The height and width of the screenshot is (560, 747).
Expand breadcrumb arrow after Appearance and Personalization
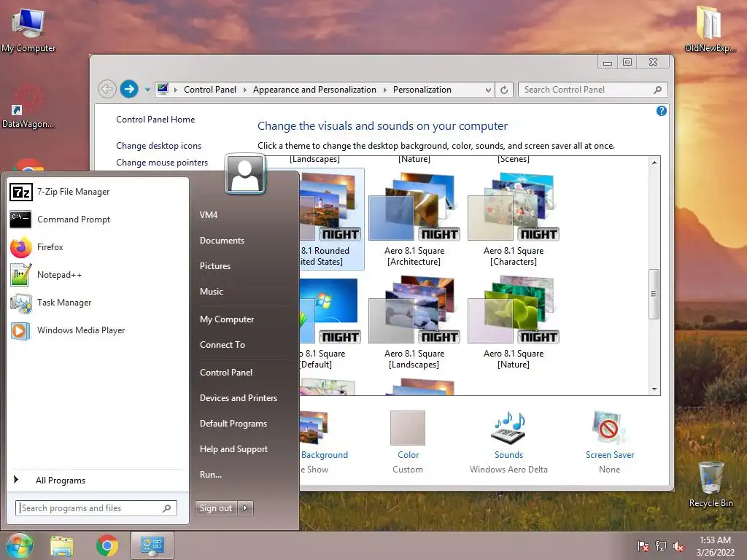(x=384, y=90)
